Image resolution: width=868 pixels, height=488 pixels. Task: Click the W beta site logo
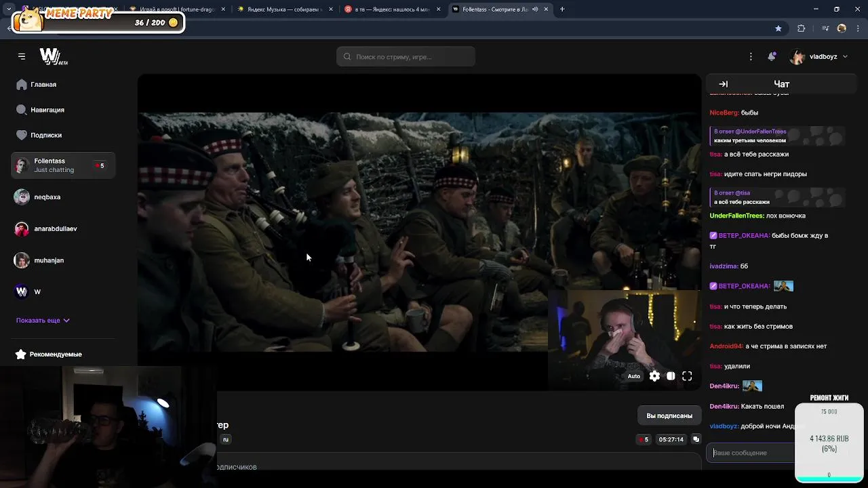pos(53,56)
